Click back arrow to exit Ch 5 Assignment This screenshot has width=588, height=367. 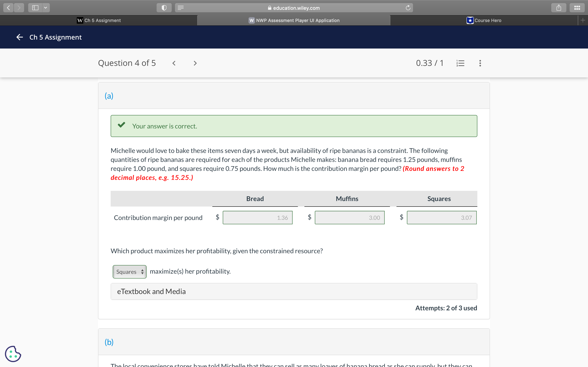point(19,37)
